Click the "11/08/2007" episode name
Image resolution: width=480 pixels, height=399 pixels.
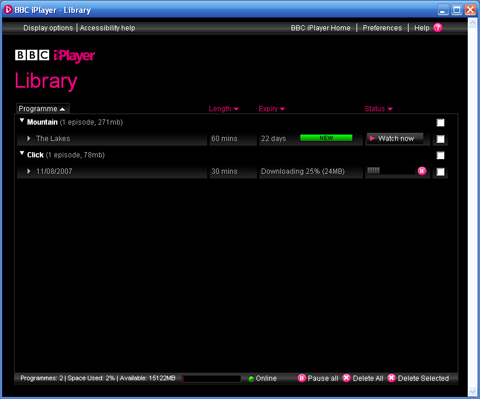coord(54,171)
